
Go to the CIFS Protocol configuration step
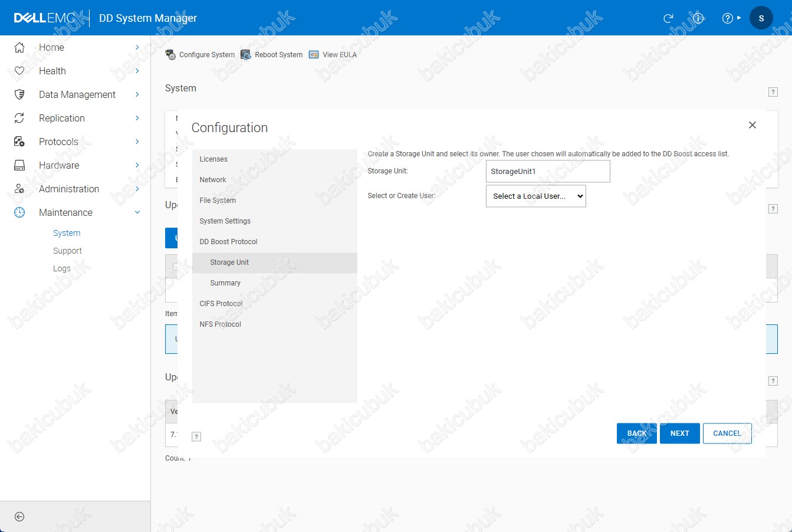(x=275, y=304)
